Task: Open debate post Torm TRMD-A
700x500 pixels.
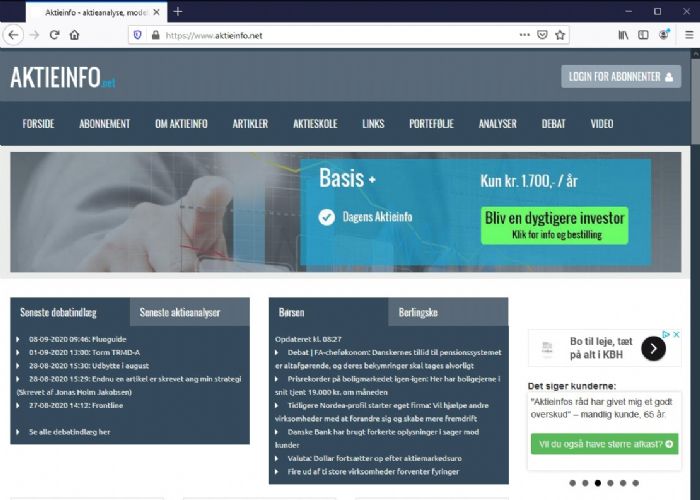Action: [x=84, y=352]
